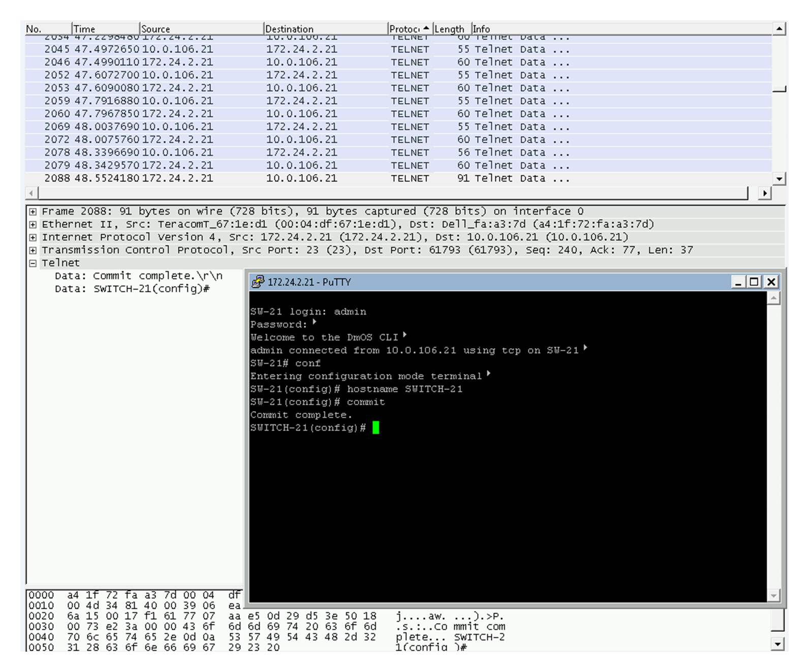The width and height of the screenshot is (809, 672).
Task: Click packet list scroll up arrow
Action: point(779,29)
